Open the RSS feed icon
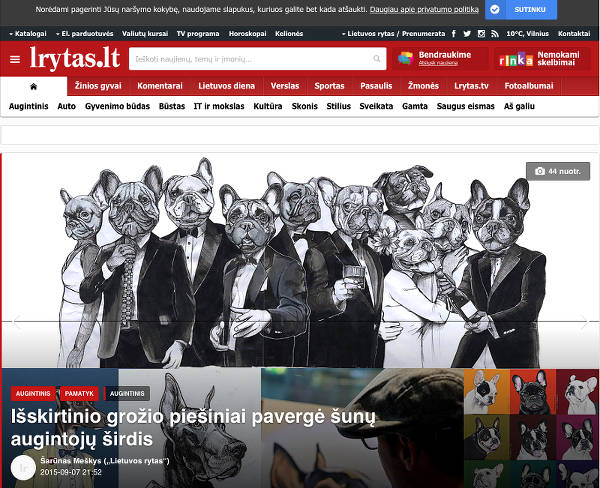Image resolution: width=600 pixels, height=488 pixels. pyautogui.click(x=495, y=34)
